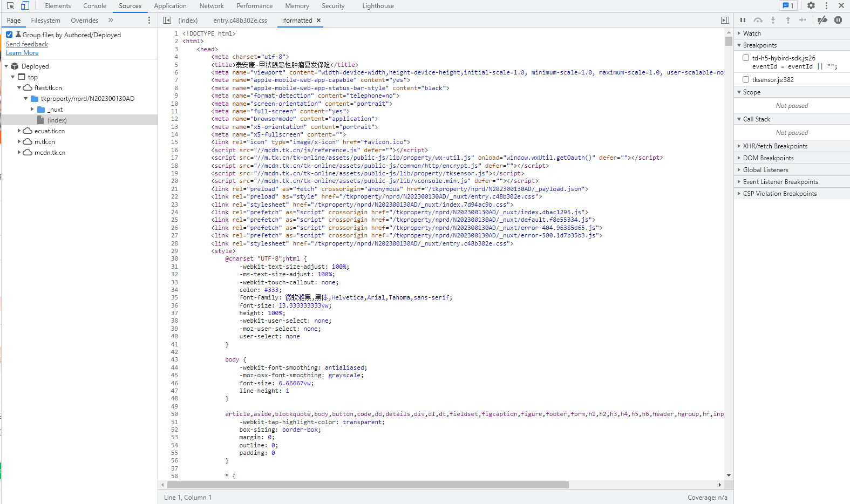This screenshot has height=504, width=850.
Task: Toggle device toolbar icon
Action: (25, 6)
